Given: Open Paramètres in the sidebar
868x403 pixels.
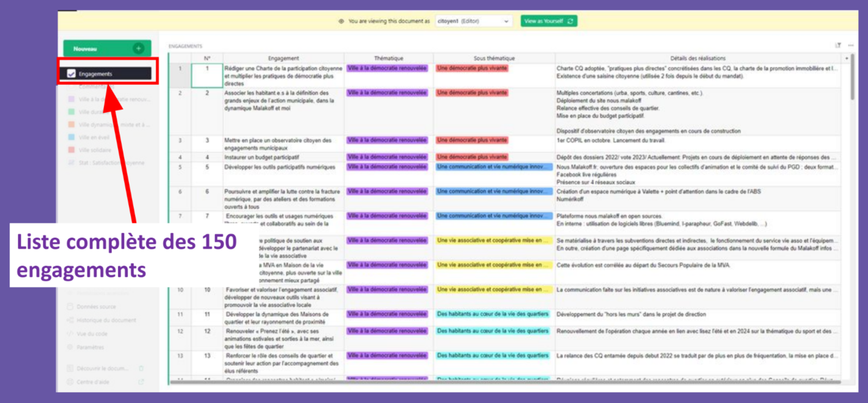Looking at the screenshot, I should (x=90, y=347).
